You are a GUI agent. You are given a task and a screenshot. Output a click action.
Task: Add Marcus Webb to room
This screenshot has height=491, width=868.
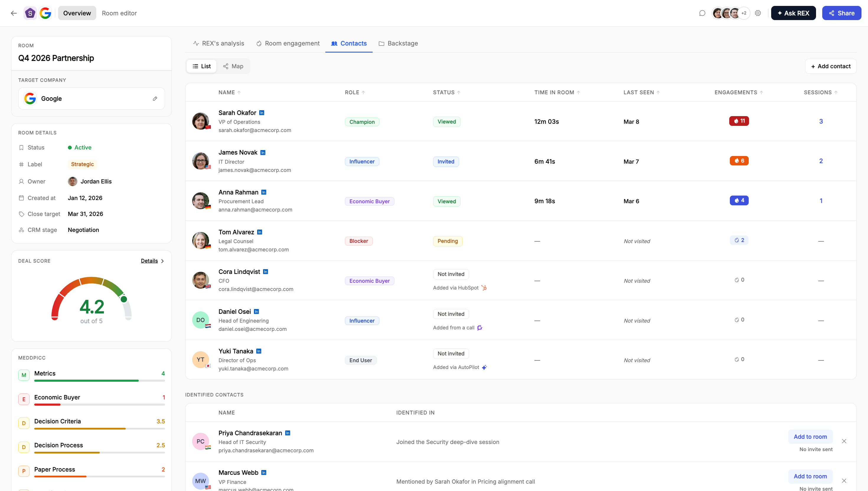pyautogui.click(x=810, y=476)
